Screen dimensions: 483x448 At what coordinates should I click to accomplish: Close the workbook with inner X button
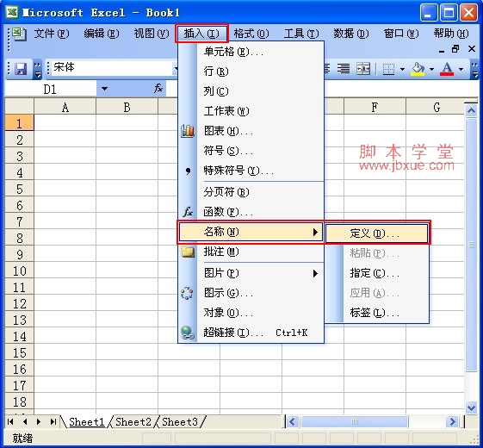[x=472, y=49]
